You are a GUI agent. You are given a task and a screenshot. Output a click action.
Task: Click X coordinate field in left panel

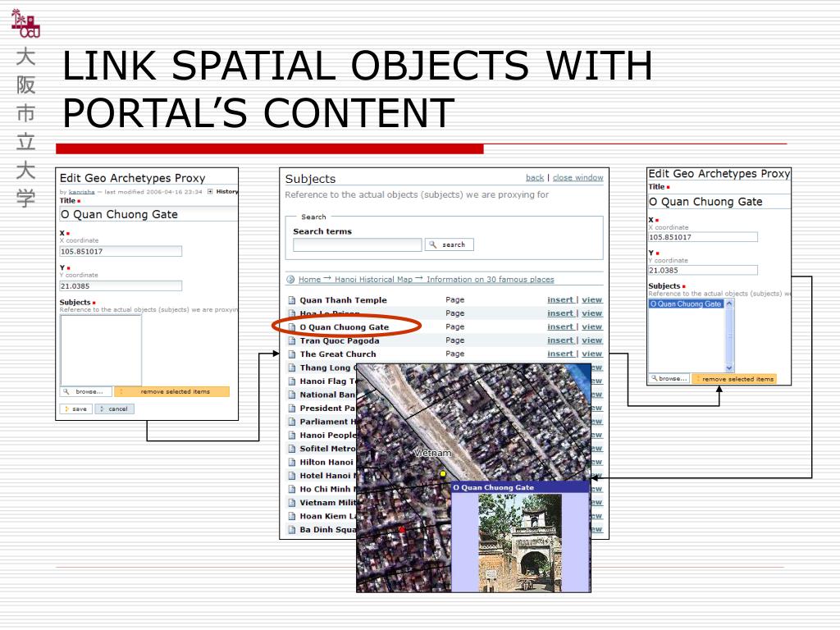click(x=121, y=251)
